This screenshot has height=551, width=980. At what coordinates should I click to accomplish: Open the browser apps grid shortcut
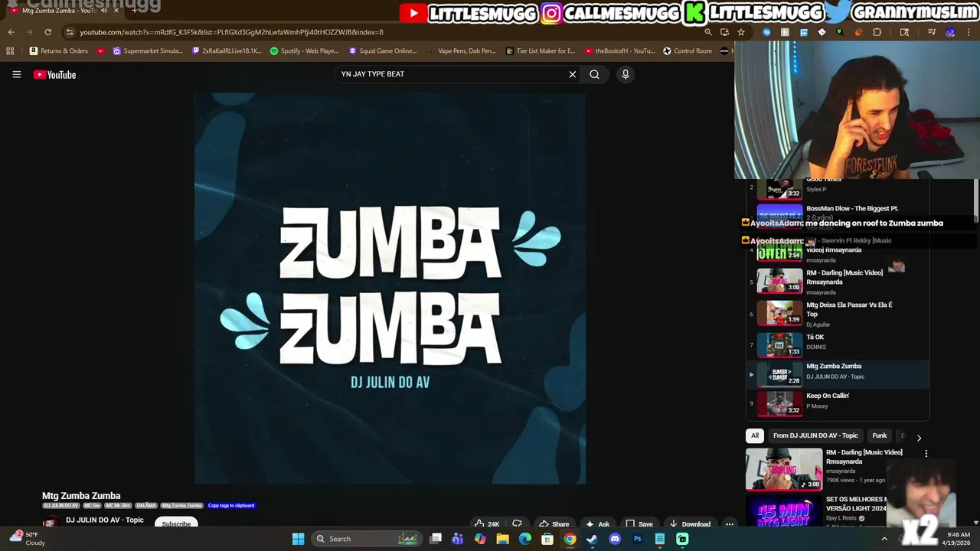[10, 51]
